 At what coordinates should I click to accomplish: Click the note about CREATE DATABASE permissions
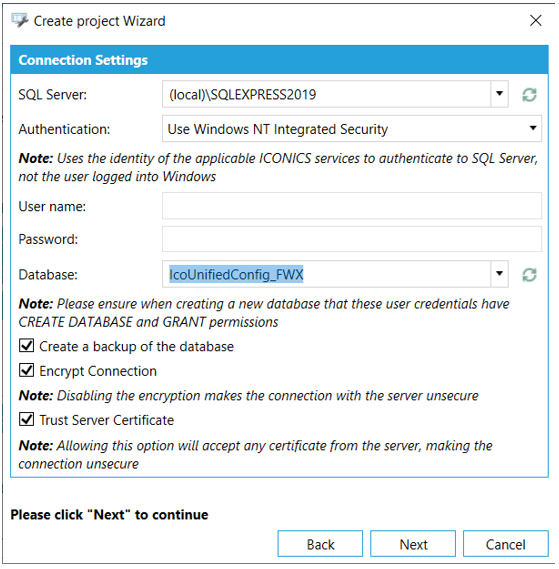tap(264, 313)
